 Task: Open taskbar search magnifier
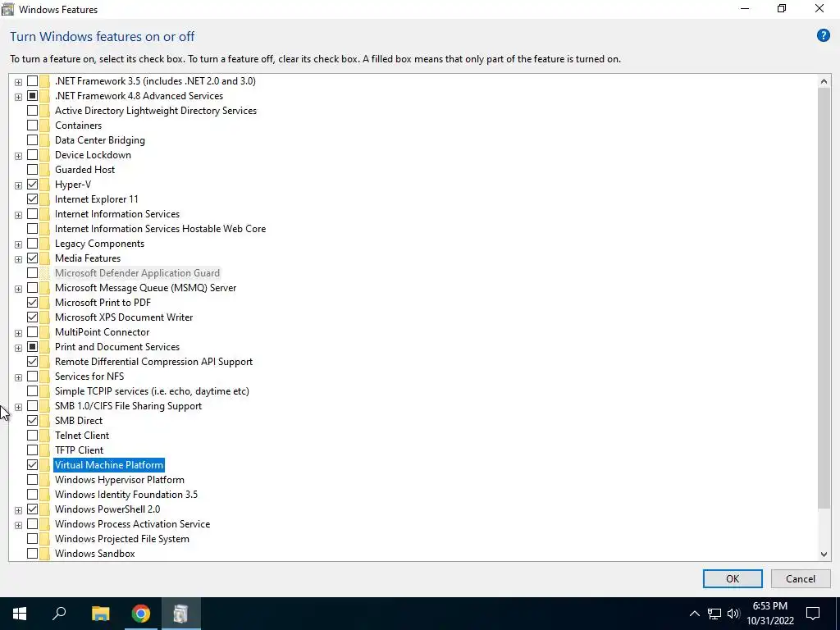coord(59,613)
